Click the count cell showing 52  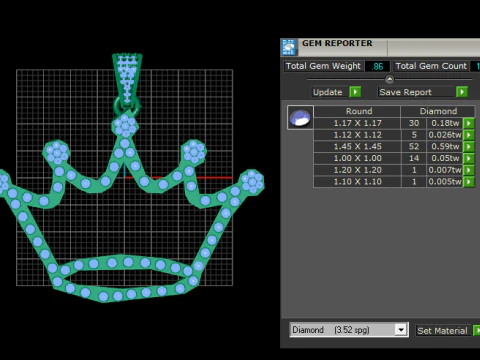pos(414,146)
